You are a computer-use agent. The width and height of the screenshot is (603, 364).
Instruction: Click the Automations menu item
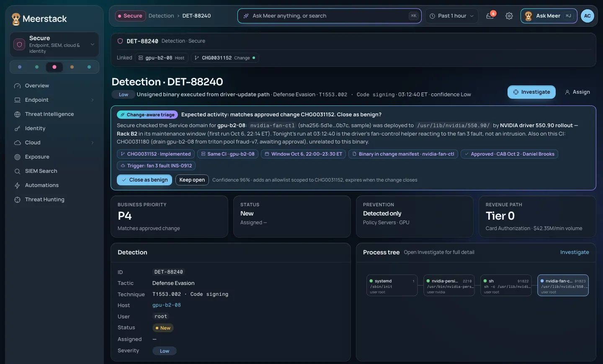(54, 185)
